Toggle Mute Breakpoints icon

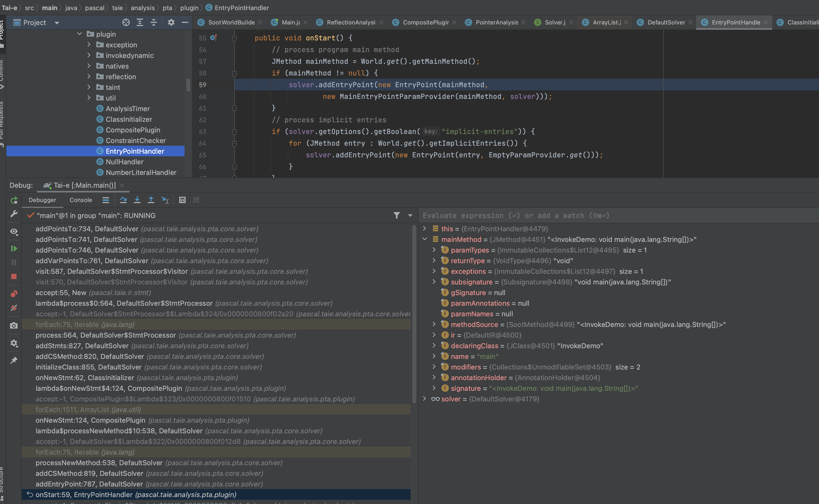pos(14,308)
